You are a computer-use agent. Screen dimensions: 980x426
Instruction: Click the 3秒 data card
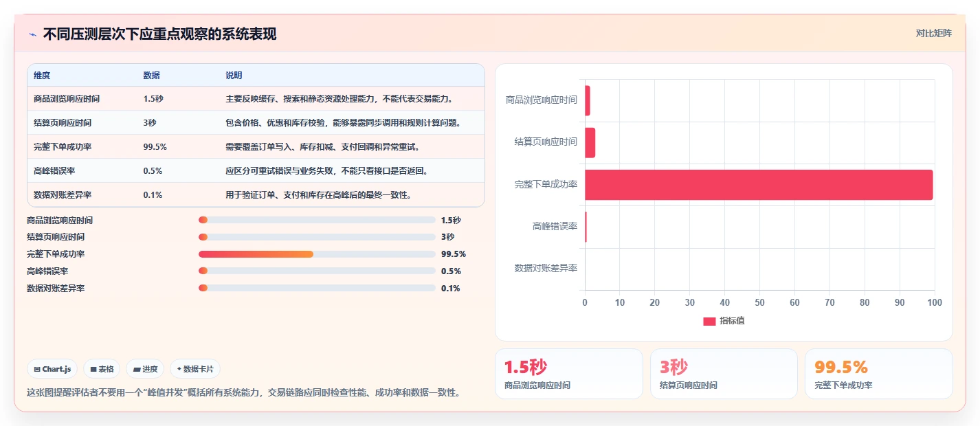[724, 374]
